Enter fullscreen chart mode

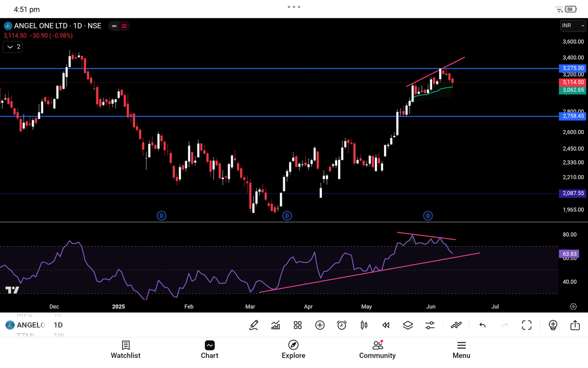pos(527,325)
